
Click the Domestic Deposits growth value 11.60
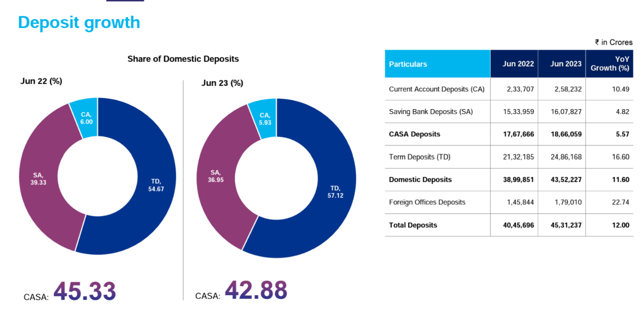[x=621, y=179]
